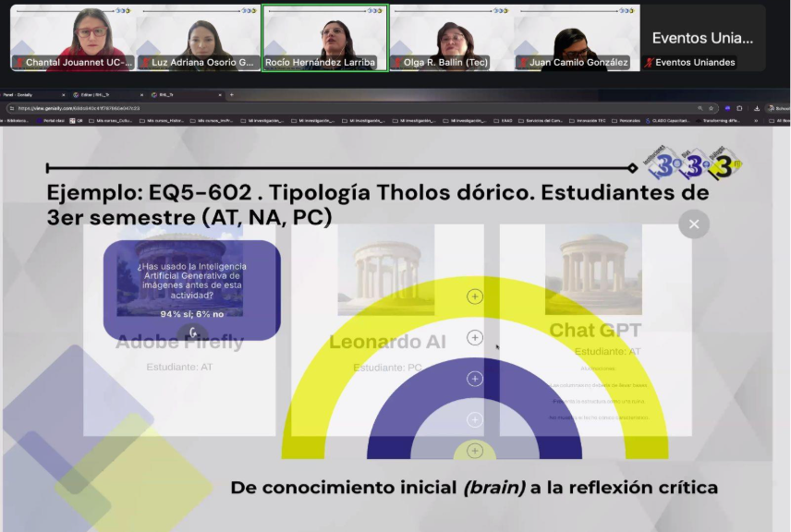The height and width of the screenshot is (532, 791).
Task: Click the Chat GPT temple image
Action: [x=593, y=270]
